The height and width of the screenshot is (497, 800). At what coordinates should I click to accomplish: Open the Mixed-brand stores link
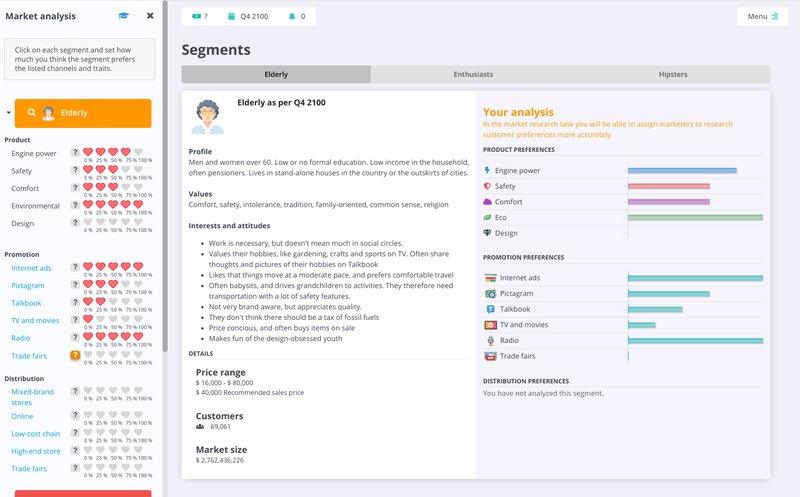[32, 397]
